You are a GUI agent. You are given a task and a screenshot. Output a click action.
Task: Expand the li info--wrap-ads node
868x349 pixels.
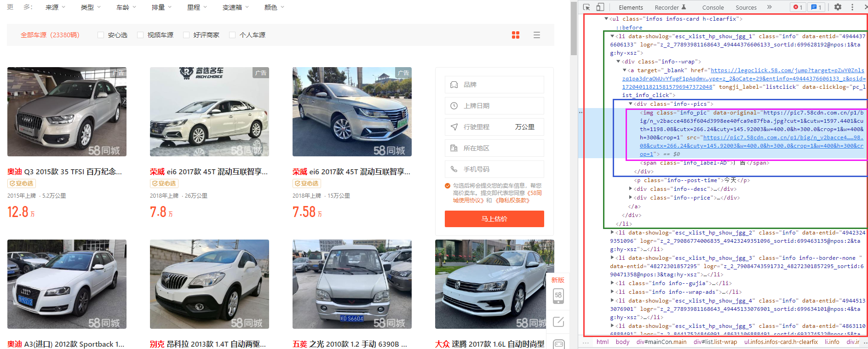pyautogui.click(x=612, y=292)
